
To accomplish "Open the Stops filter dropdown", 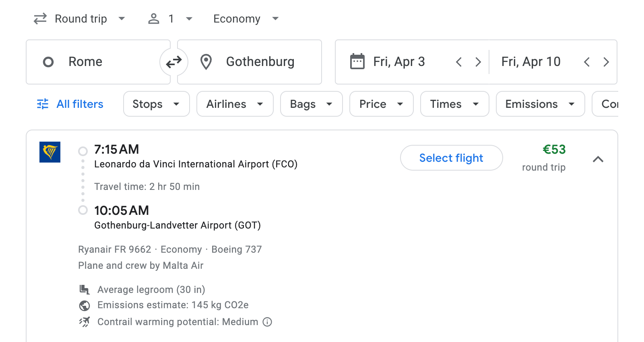I will pyautogui.click(x=156, y=104).
